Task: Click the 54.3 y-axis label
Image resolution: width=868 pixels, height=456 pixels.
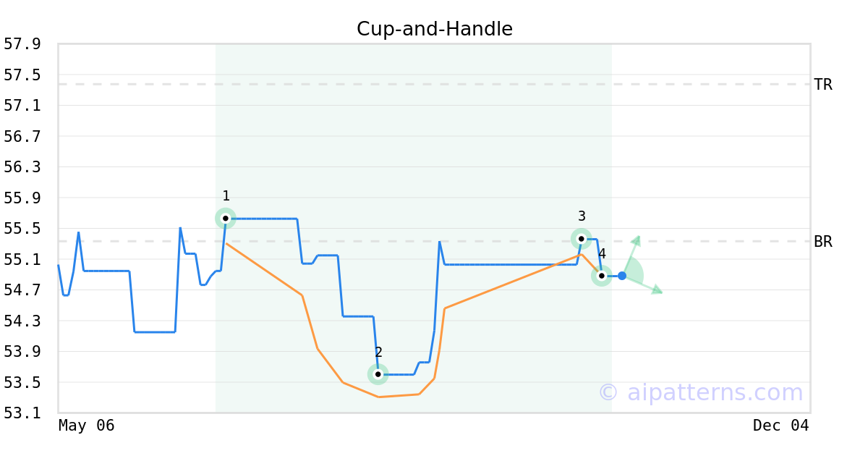Action: point(22,321)
